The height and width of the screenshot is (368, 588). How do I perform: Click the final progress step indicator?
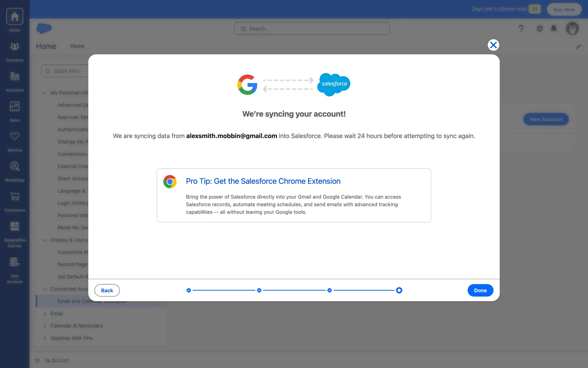click(399, 290)
